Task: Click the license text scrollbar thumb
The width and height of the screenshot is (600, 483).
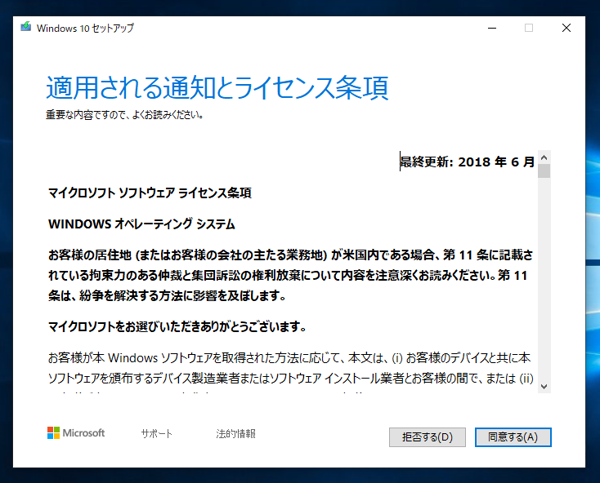Action: coord(544,171)
